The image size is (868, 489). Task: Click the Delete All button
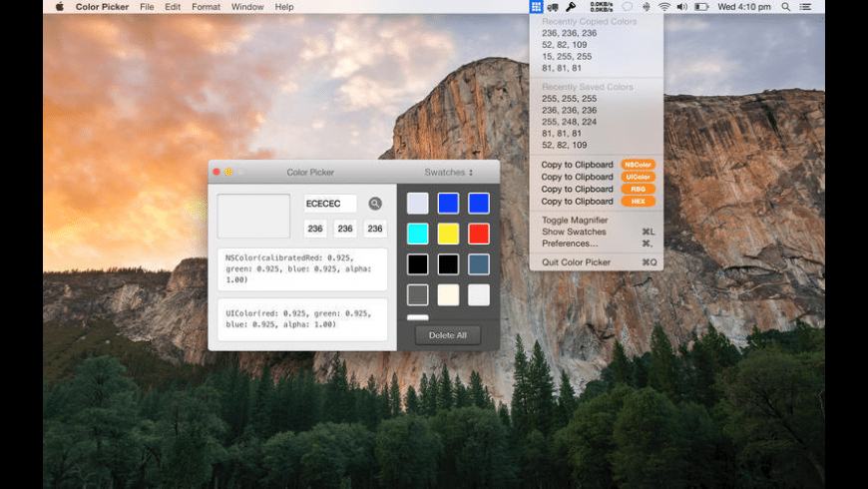click(447, 335)
